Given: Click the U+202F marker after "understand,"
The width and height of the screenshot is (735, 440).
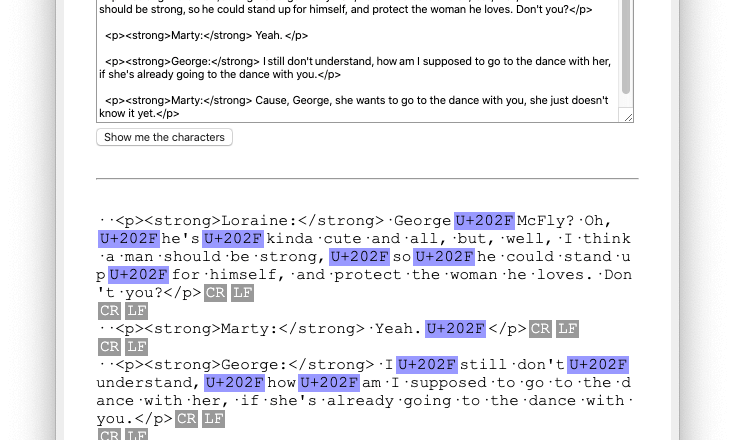Looking at the screenshot, I should pos(234,383).
